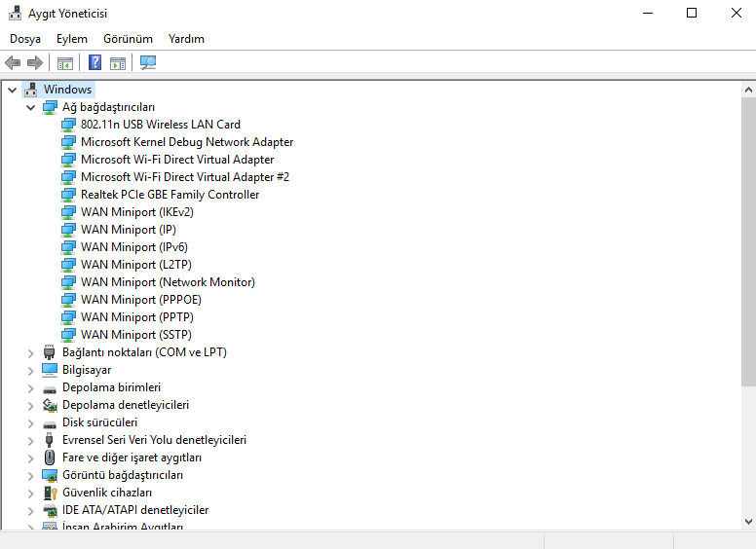Minimize the Aygıt Yöneticisi window
Image resolution: width=756 pixels, height=549 pixels.
648,13
